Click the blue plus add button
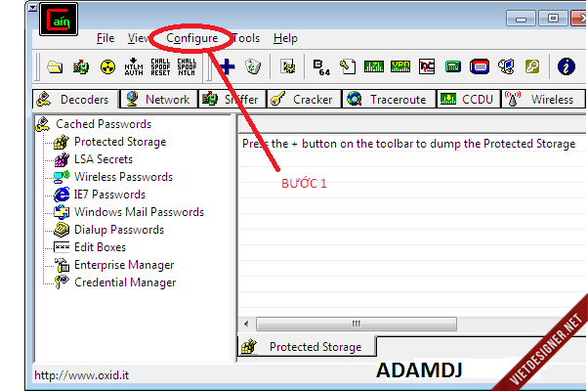 (227, 66)
